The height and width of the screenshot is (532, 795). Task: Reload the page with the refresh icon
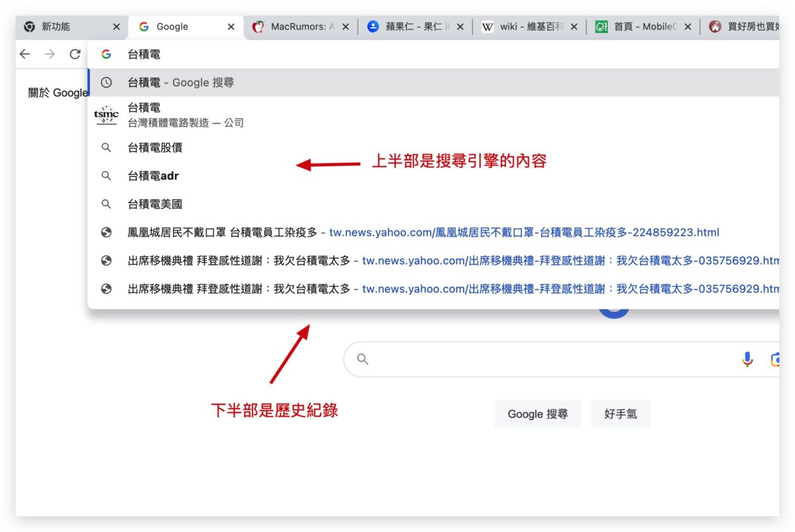[75, 54]
